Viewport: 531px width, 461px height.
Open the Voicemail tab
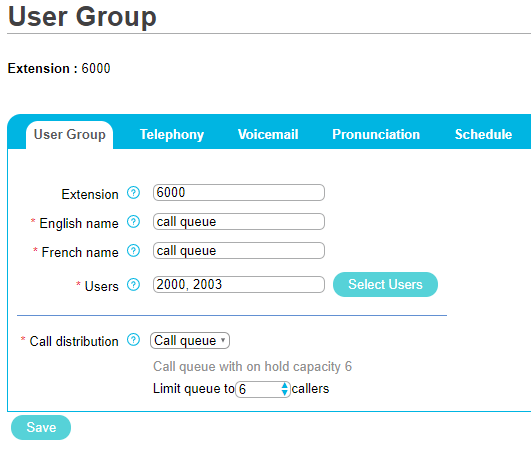[268, 134]
